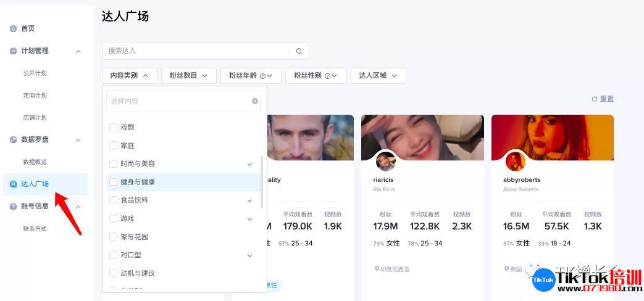Open abbyroberts profile name link
Image resolution: width=644 pixels, height=301 pixels.
pos(522,179)
